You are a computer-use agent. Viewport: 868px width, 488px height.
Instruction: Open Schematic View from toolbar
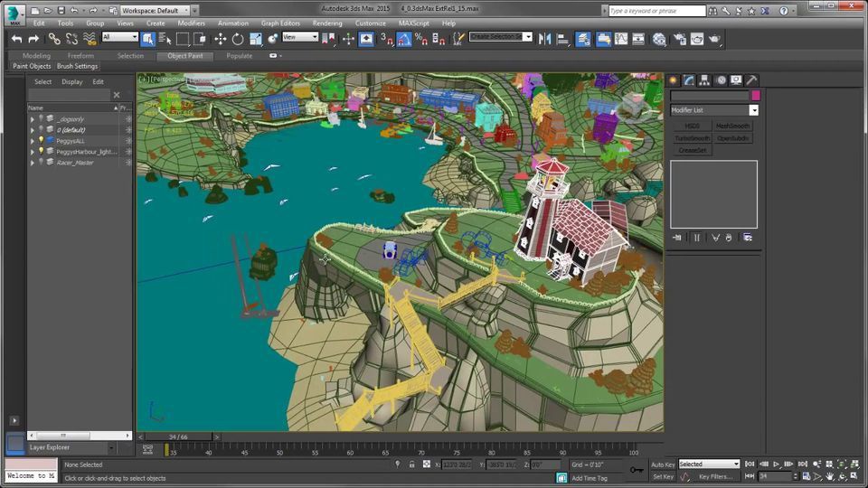638,39
